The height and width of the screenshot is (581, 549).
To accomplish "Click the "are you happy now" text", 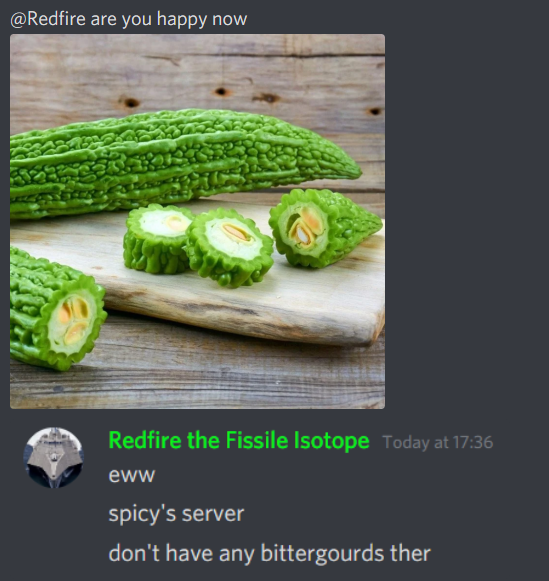I will [169, 19].
